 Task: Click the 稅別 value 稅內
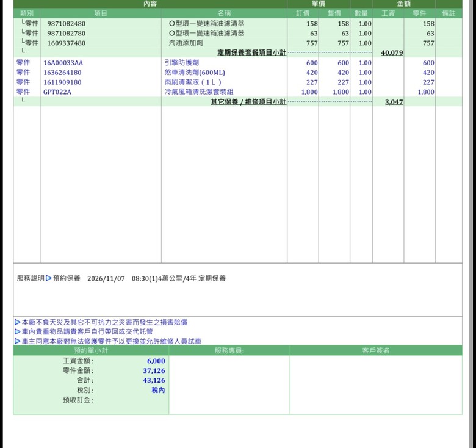[x=158, y=391]
